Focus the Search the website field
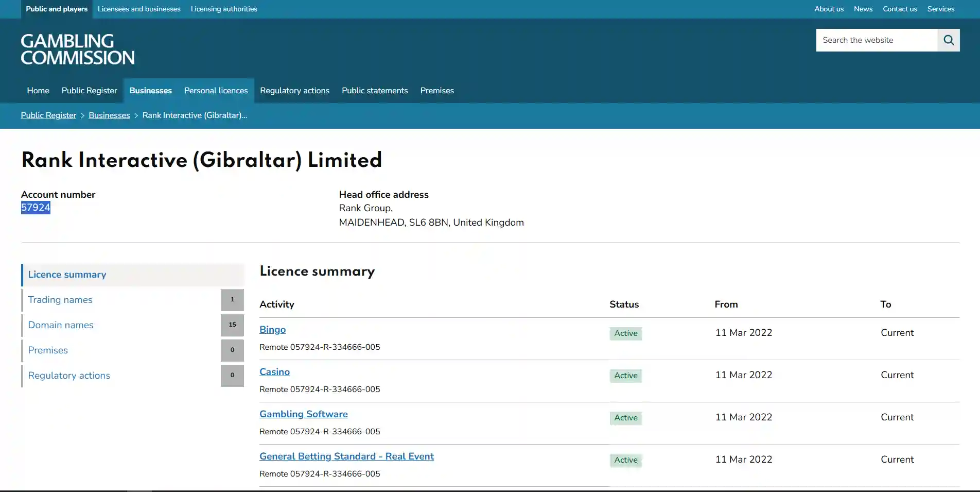This screenshot has width=980, height=492. click(x=877, y=40)
